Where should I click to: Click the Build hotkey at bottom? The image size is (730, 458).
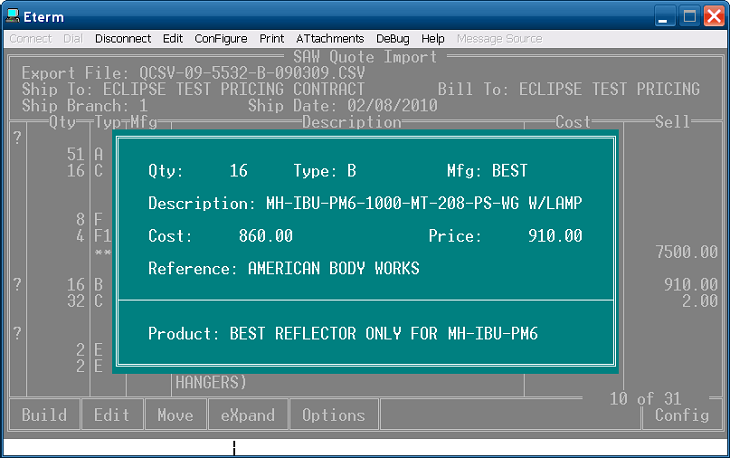click(x=44, y=414)
